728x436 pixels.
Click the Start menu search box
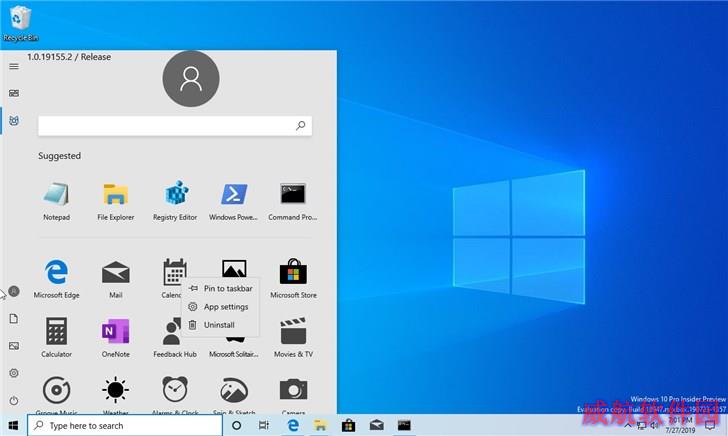[x=175, y=125]
